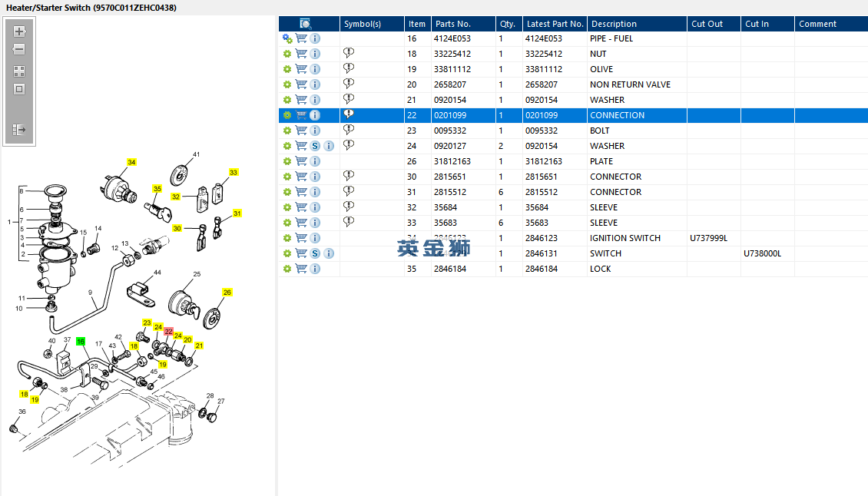This screenshot has width=868, height=496.
Task: Click the grid view icon in diagram toolbar
Action: (19, 71)
